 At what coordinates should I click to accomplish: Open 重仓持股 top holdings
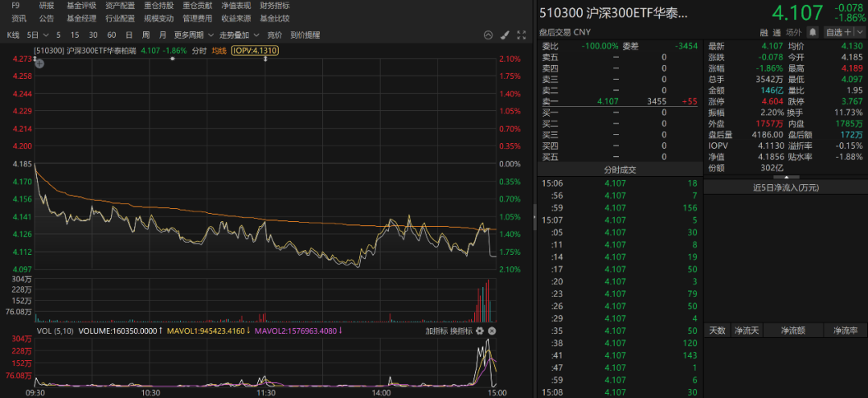point(159,6)
